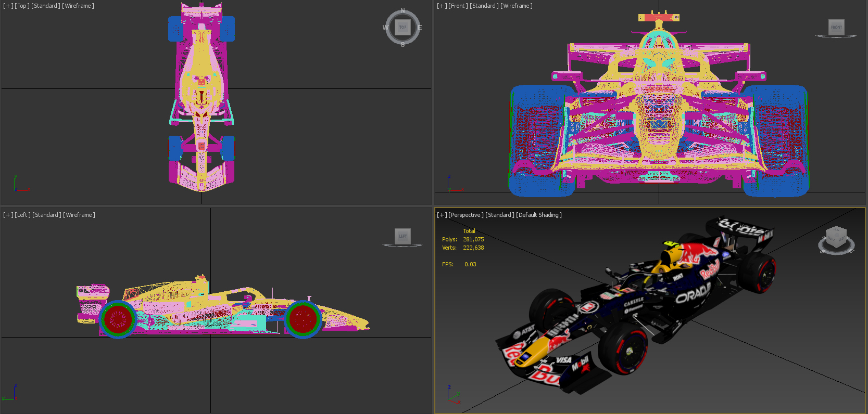The height and width of the screenshot is (414, 868).
Task: Click E compass letter on Top ViewCube
Action: (420, 28)
